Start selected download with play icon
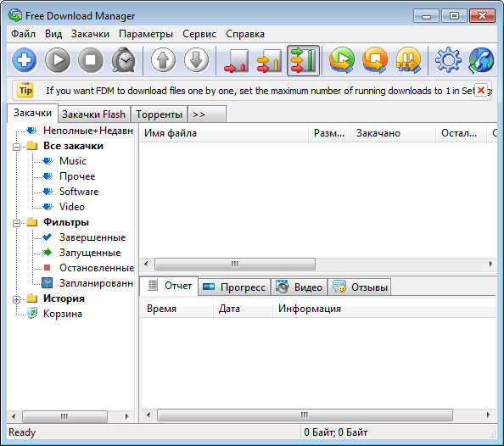 (58, 60)
